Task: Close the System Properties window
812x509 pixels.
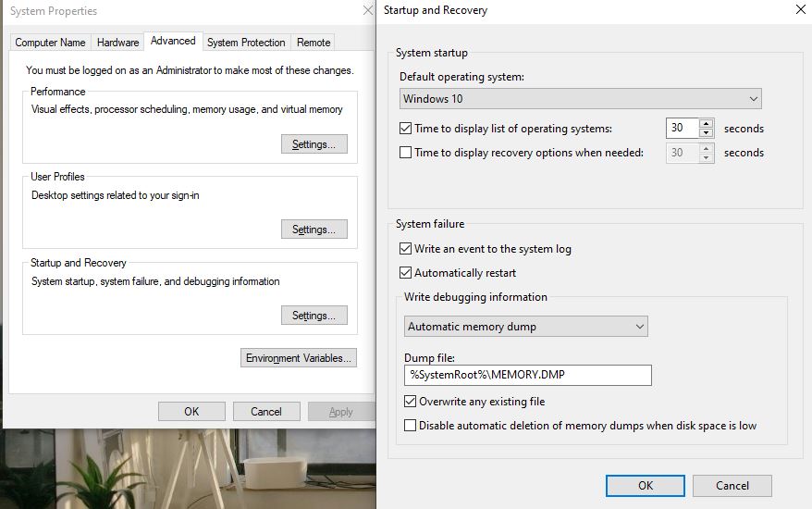Action: coord(368,10)
